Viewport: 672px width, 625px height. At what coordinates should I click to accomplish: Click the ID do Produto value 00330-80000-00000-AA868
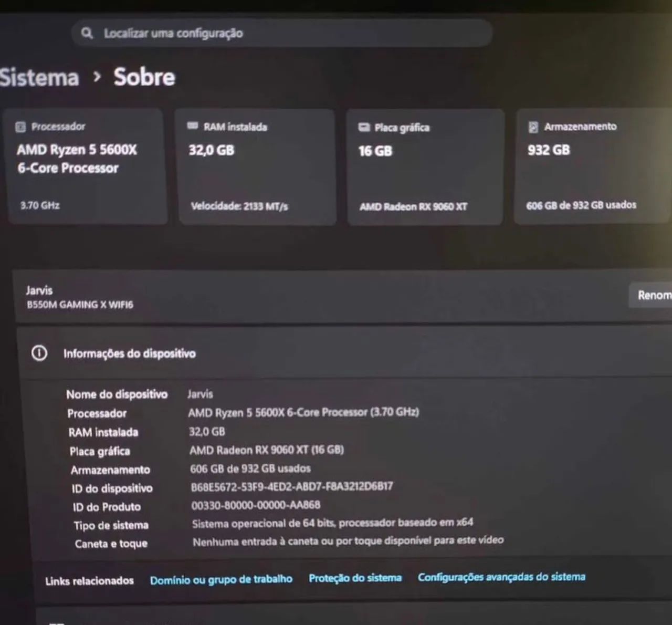[x=256, y=505]
